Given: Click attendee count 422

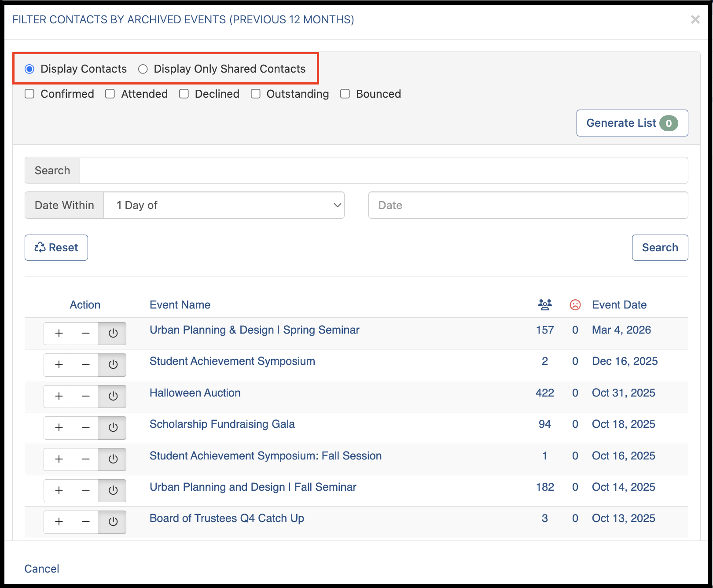Looking at the screenshot, I should click(545, 393).
